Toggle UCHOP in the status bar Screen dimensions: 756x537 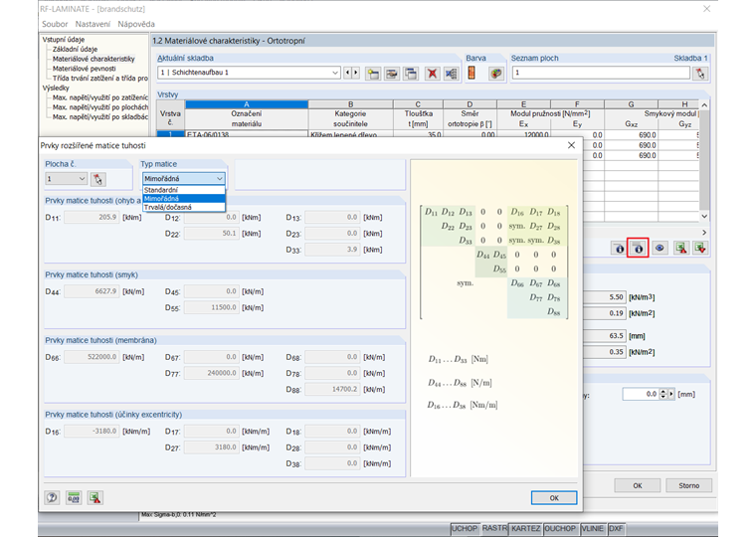tap(465, 528)
